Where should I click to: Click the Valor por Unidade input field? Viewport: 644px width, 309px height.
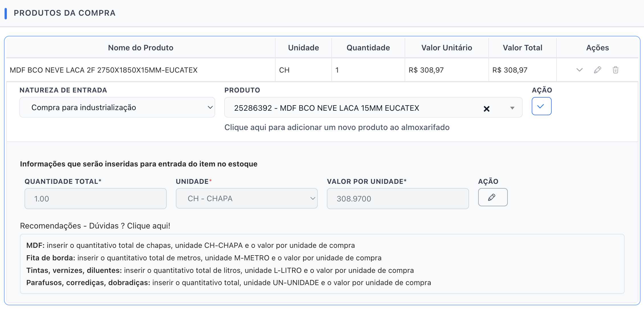pos(398,199)
